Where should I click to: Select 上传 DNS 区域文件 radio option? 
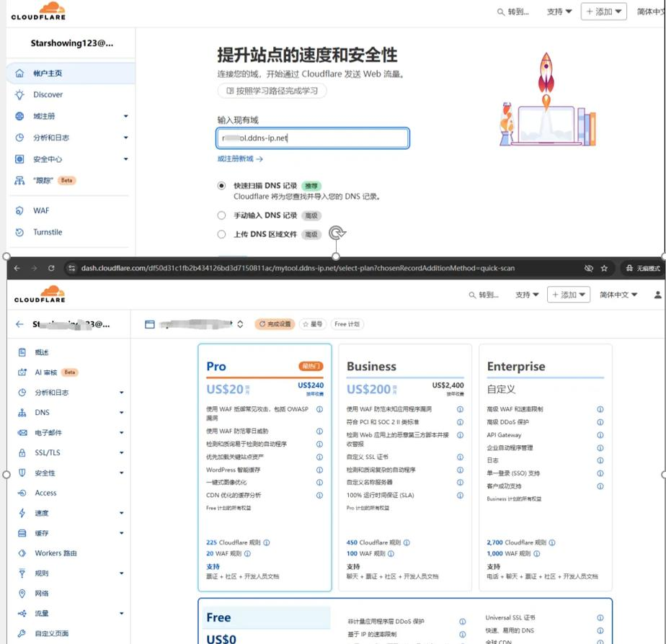(221, 234)
